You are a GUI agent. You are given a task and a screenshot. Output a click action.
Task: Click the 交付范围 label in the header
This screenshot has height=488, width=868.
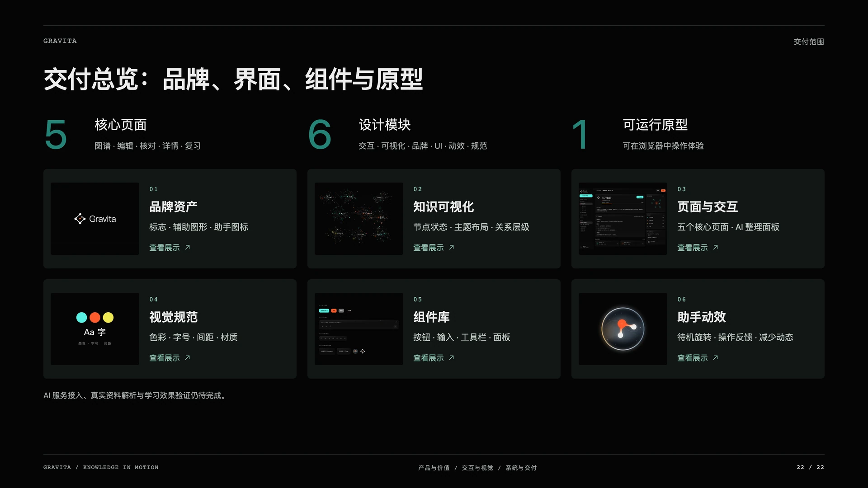tap(809, 42)
